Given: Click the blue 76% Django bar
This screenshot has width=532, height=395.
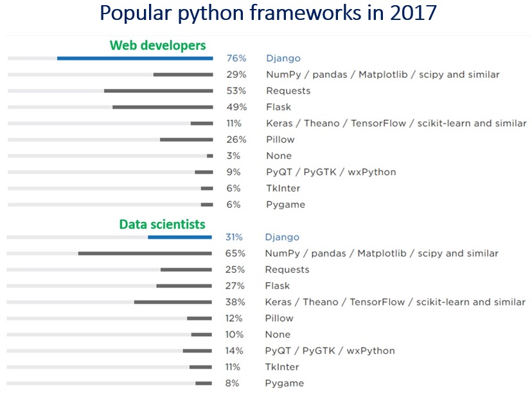Looking at the screenshot, I should point(135,59).
